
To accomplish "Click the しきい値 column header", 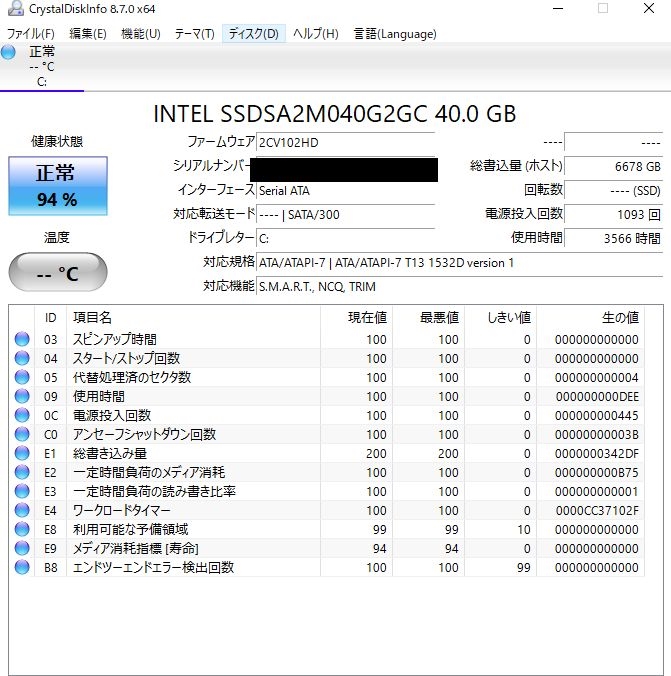I will pyautogui.click(x=500, y=318).
